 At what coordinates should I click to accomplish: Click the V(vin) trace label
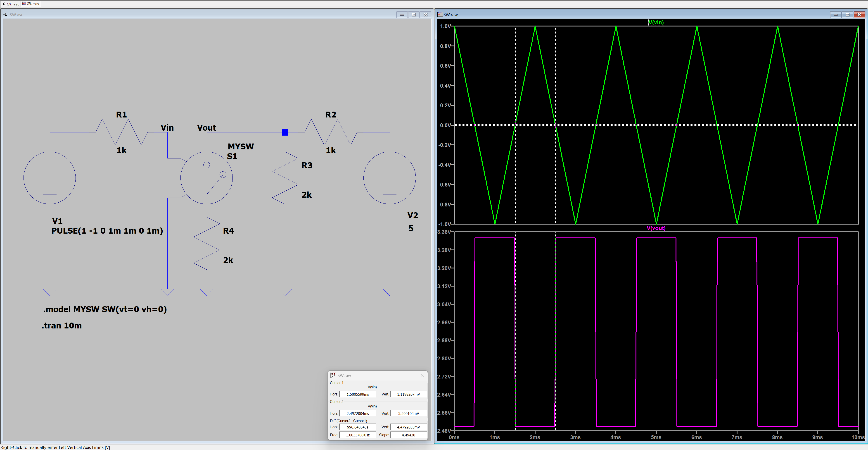(656, 22)
